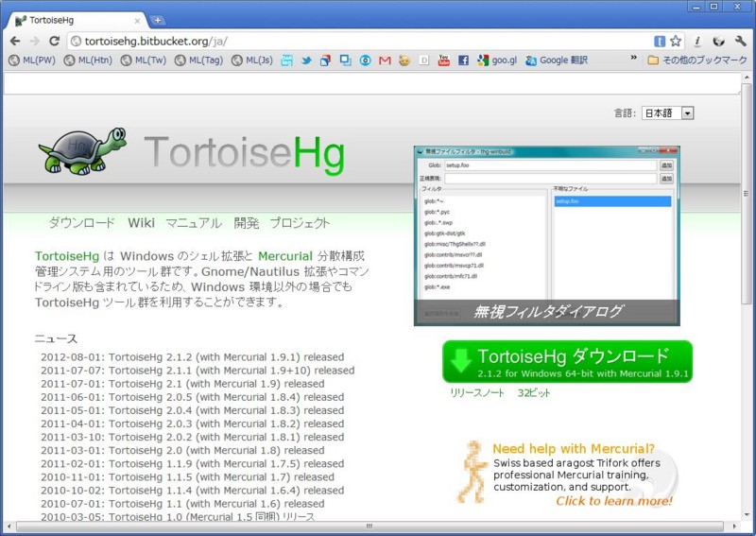
Task: Open the 32ビット download link
Action: coord(534,392)
